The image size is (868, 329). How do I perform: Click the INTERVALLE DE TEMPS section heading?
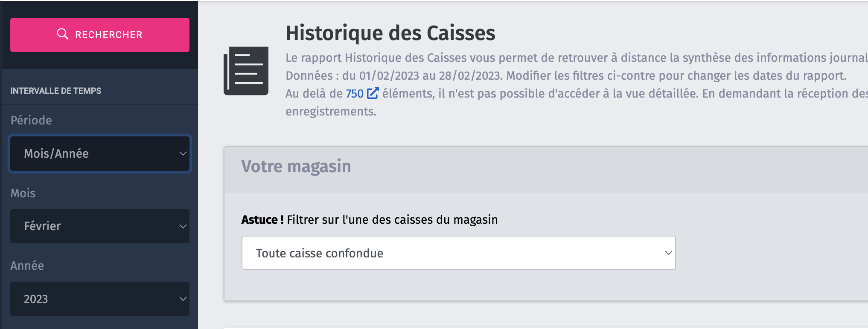pyautogui.click(x=56, y=91)
